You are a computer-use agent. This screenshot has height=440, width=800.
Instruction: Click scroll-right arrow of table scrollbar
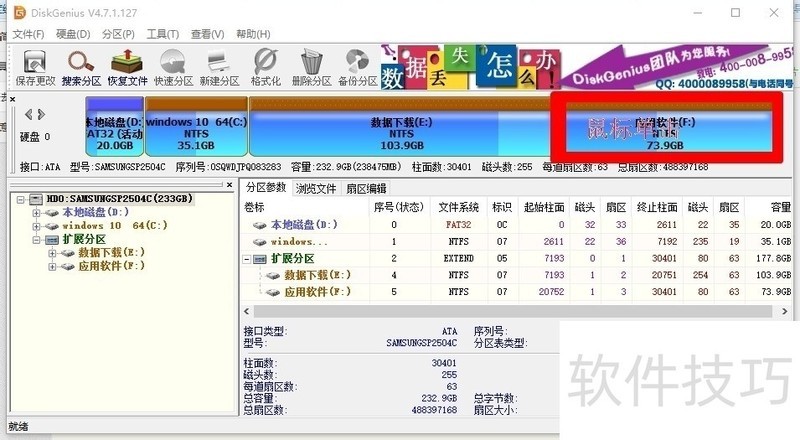pos(784,311)
